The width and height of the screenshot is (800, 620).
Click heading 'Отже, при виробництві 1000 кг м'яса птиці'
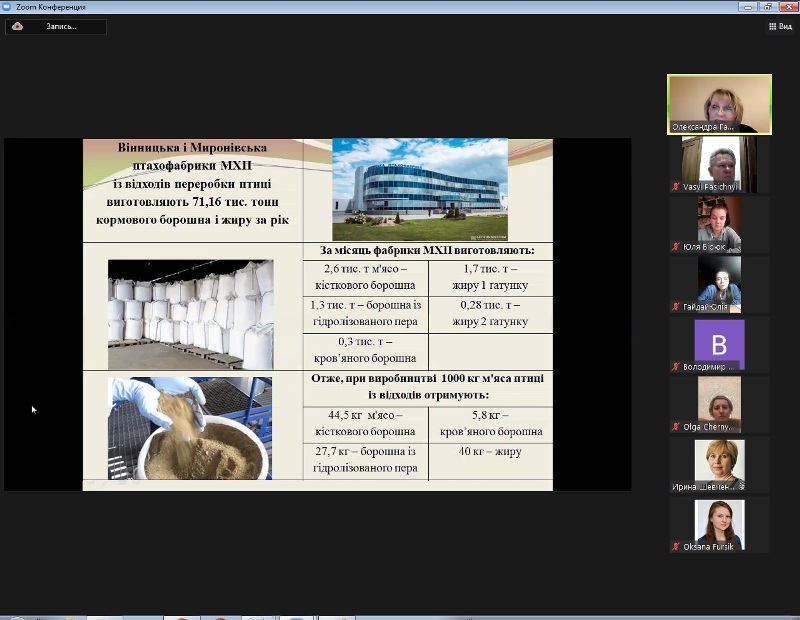[x=428, y=378]
